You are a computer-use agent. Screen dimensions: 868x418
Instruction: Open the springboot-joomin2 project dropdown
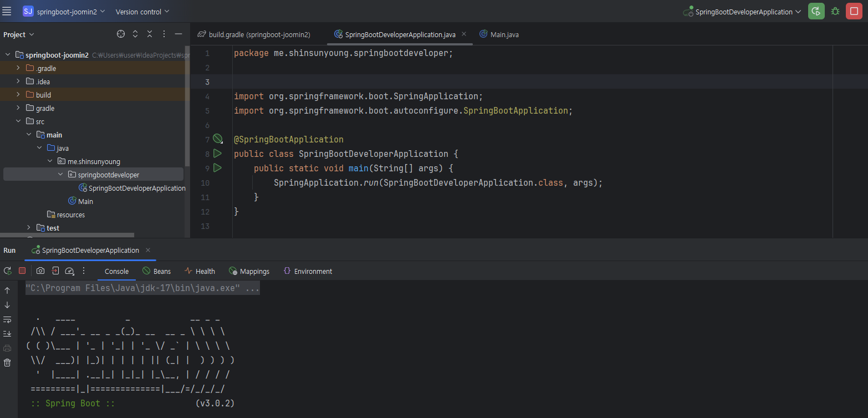tap(70, 12)
